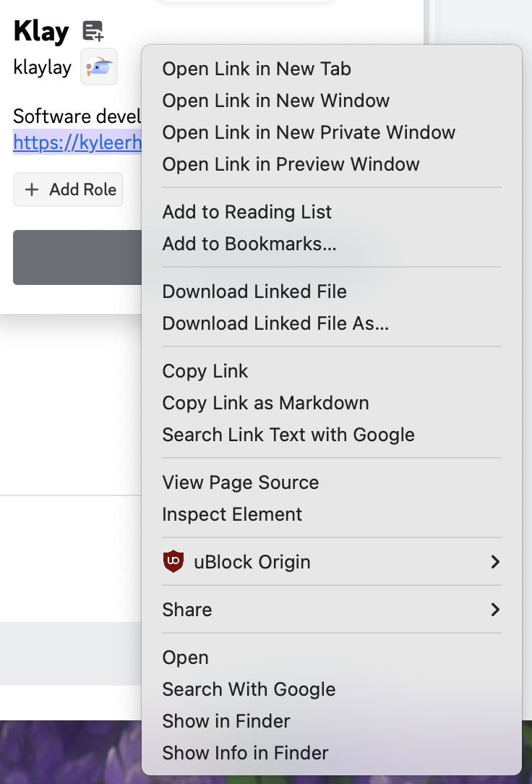Select the helmet badge icon next to klaylay

coord(99,67)
